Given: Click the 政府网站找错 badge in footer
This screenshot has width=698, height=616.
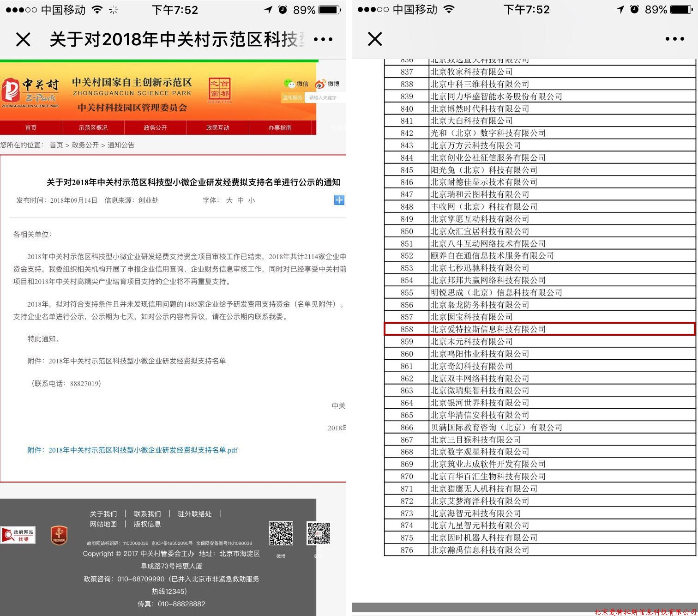Looking at the screenshot, I should point(18,535).
